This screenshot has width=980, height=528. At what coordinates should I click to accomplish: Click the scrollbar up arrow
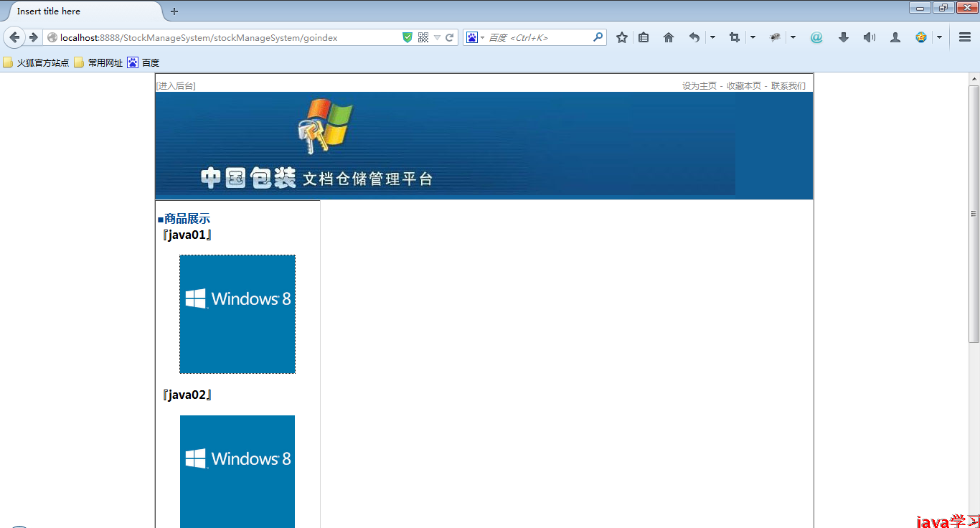click(x=974, y=79)
